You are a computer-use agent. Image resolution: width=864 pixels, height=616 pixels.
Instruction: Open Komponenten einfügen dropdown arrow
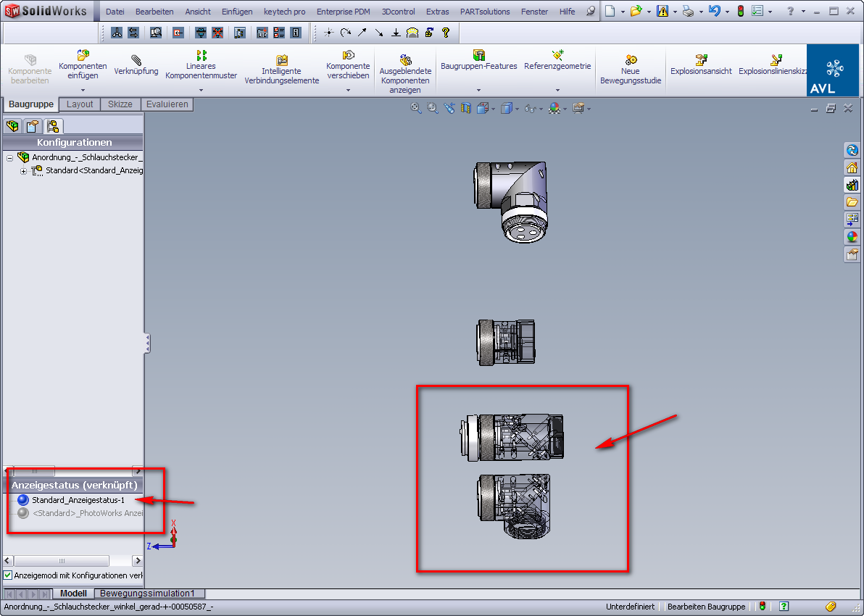click(x=83, y=90)
